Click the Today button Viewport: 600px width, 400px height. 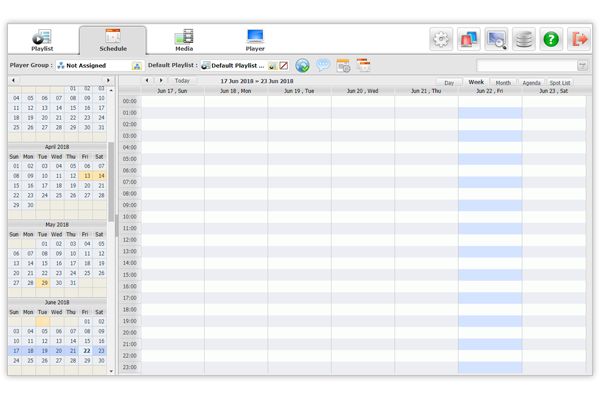[181, 80]
